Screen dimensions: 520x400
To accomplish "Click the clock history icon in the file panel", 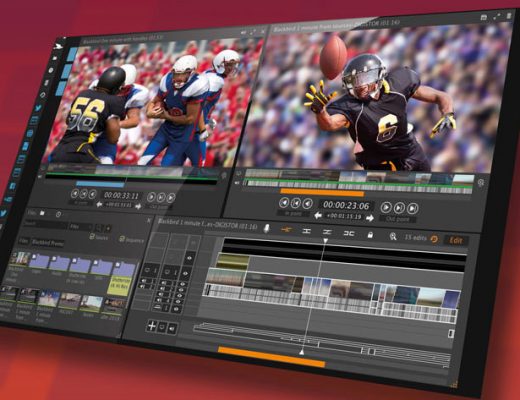I will click(58, 214).
